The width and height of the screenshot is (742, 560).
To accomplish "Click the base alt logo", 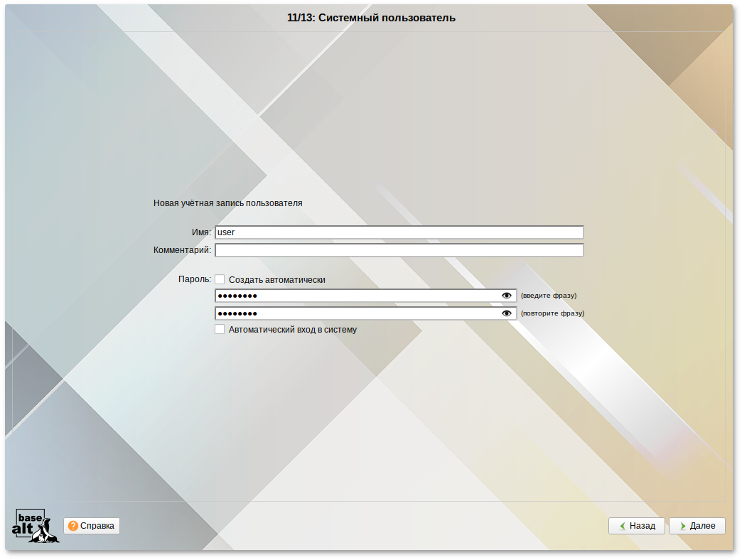I will 36,526.
